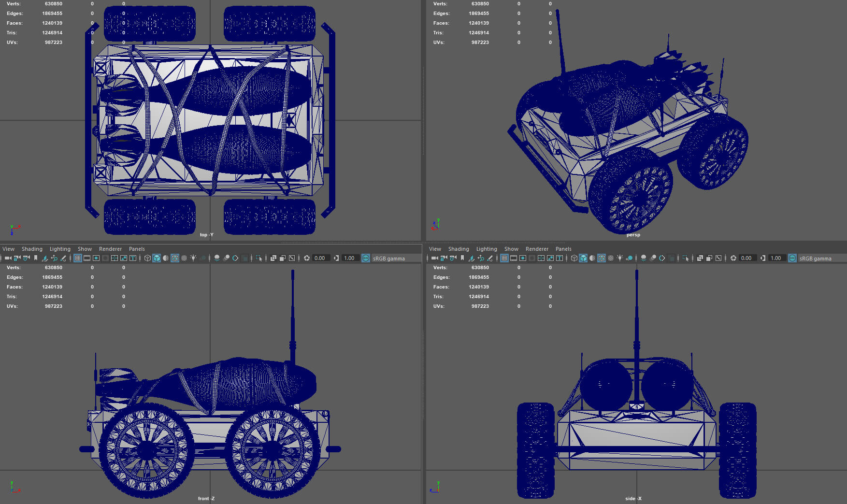Image resolution: width=847 pixels, height=504 pixels.
Task: Toggle Wireframe on Shaded in side view
Action: pos(602,258)
